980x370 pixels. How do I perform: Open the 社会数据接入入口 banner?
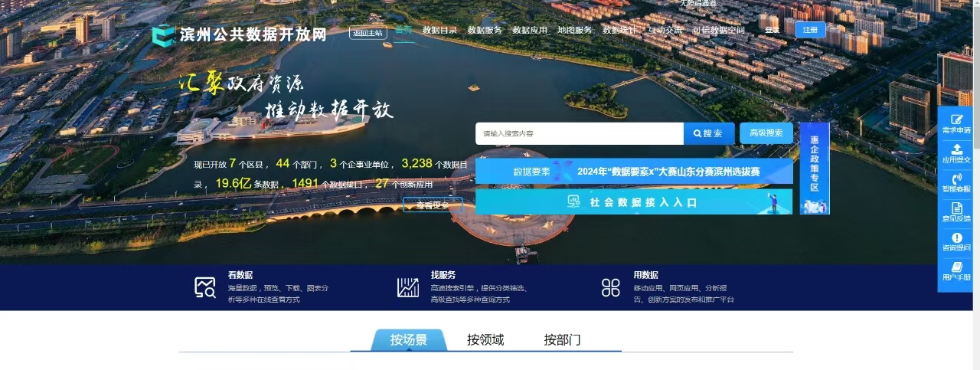(634, 202)
